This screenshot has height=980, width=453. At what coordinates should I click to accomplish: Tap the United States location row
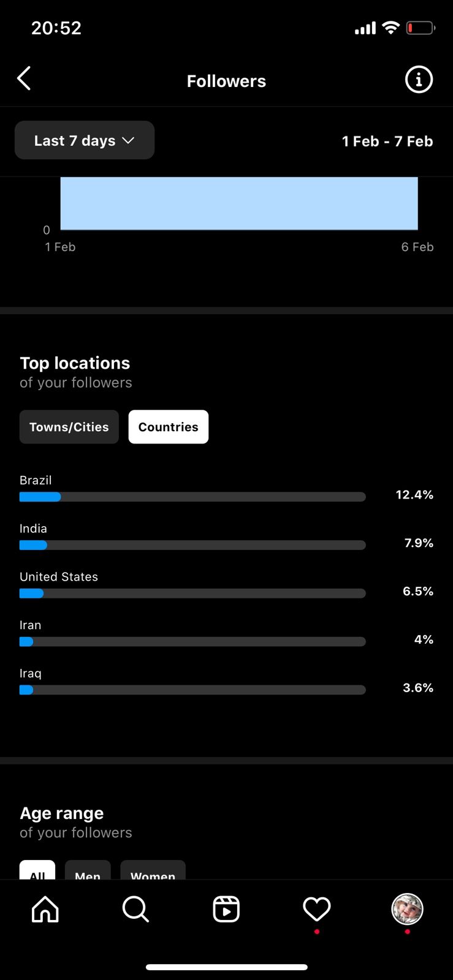tap(192, 586)
